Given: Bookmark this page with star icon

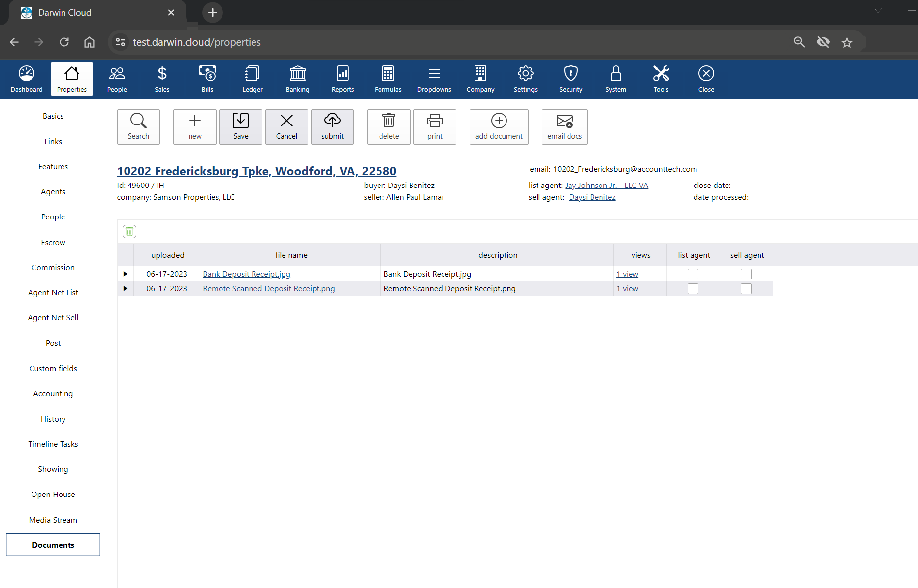Looking at the screenshot, I should coord(847,42).
